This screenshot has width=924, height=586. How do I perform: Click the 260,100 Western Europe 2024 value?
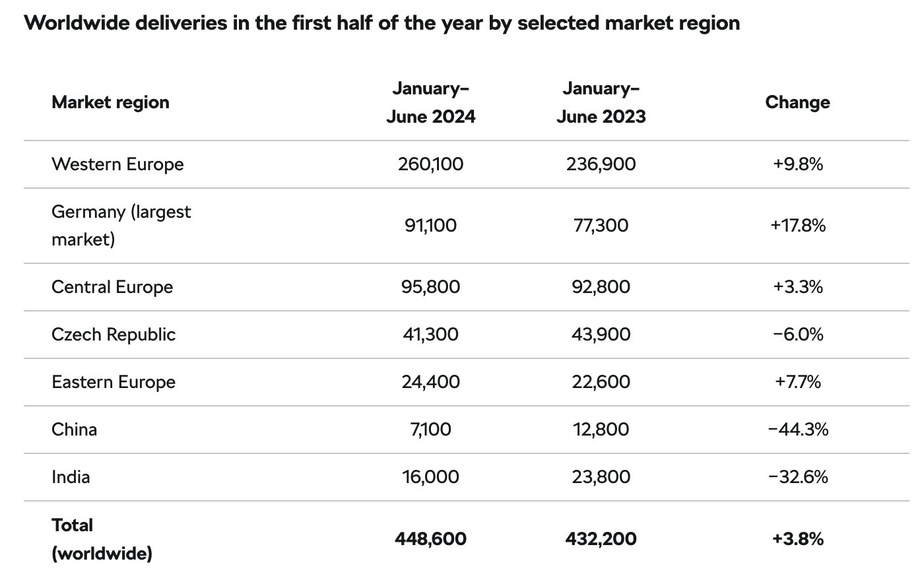[x=430, y=164]
